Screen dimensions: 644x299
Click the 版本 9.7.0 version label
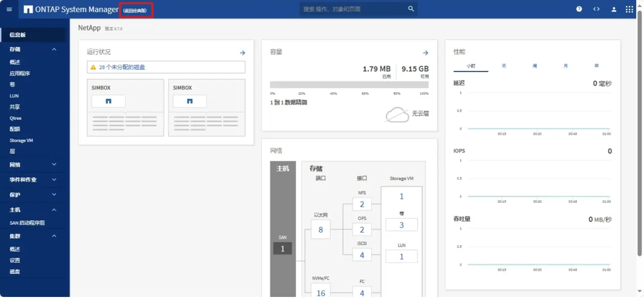click(114, 29)
